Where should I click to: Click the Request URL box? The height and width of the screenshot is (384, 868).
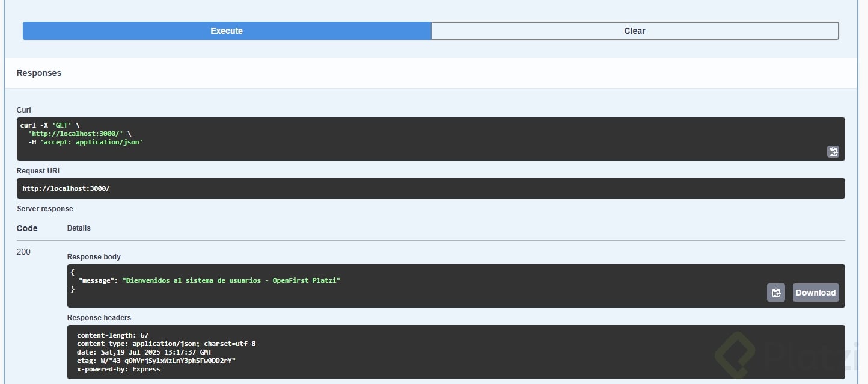430,188
